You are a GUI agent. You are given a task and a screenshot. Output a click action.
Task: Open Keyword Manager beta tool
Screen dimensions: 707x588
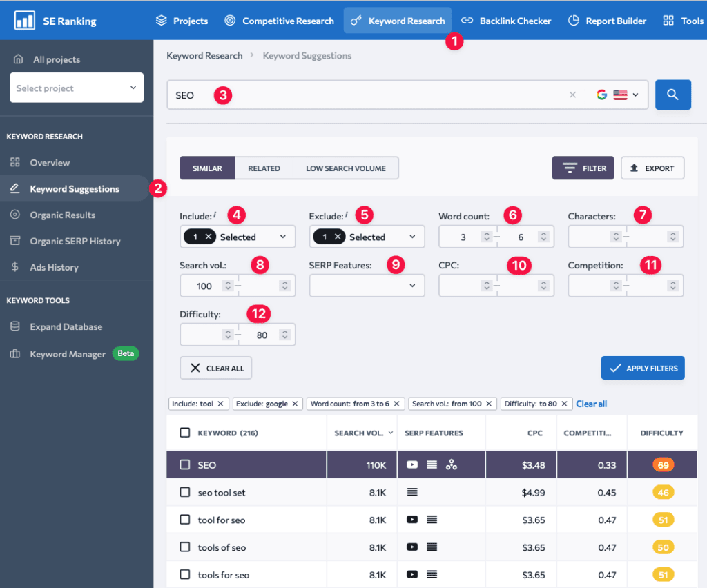(x=68, y=354)
